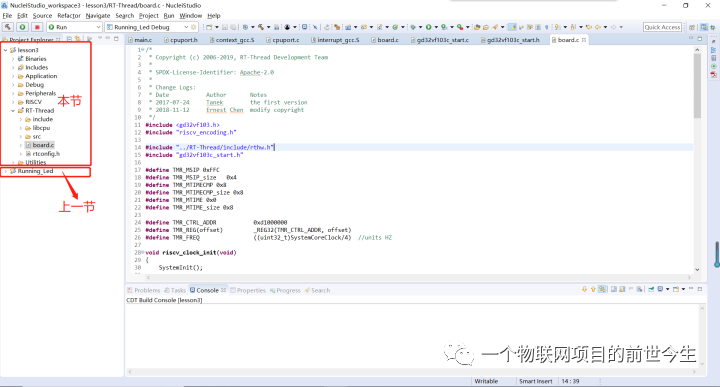Open the Search view tab
This screenshot has width=720, height=387.
[317, 290]
